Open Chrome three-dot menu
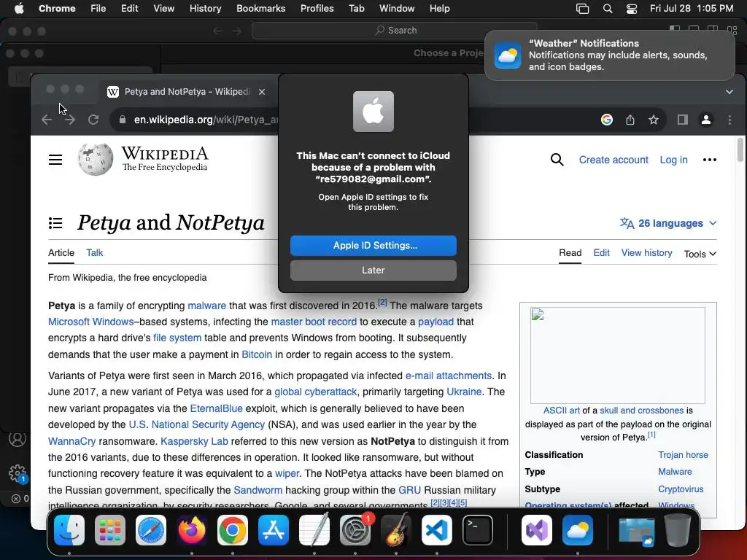This screenshot has height=560, width=747. pyautogui.click(x=729, y=120)
